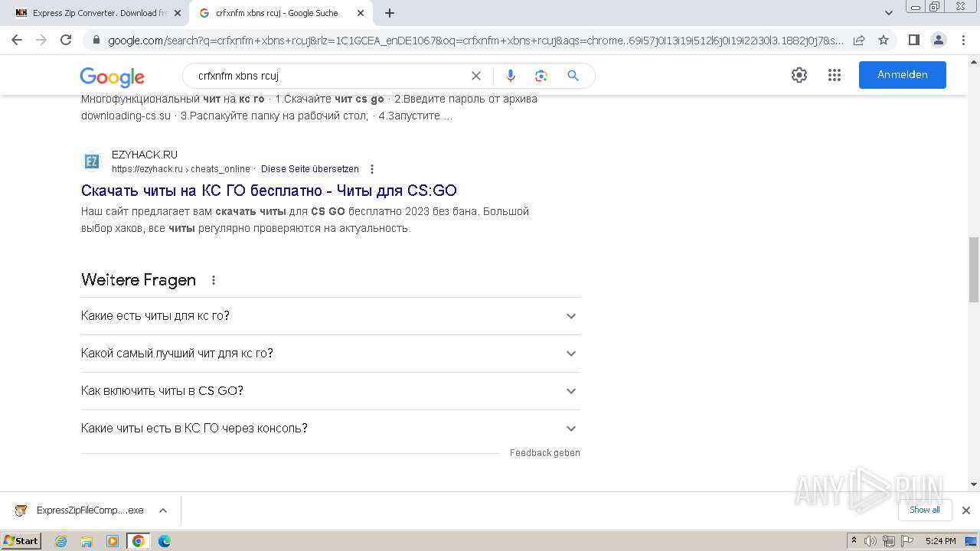Open the Chrome profile avatar icon
980x551 pixels.
point(938,40)
